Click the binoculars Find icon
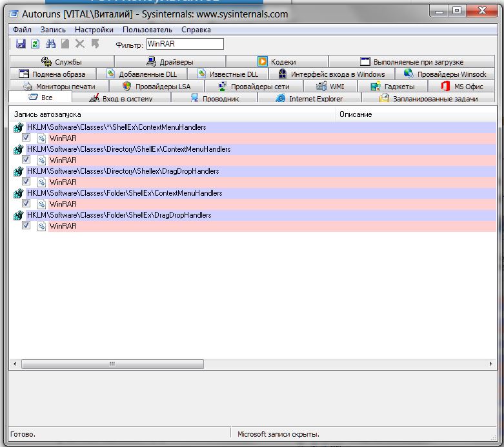The height and width of the screenshot is (447, 504). point(50,44)
